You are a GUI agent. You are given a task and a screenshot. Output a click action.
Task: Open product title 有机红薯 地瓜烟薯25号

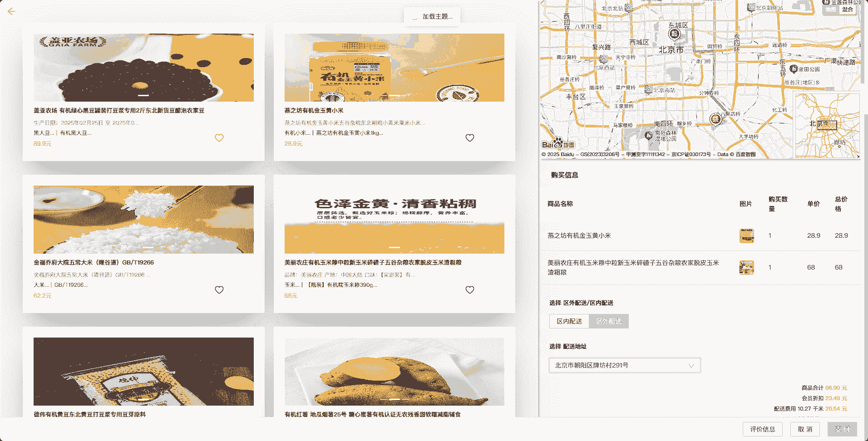point(372,415)
